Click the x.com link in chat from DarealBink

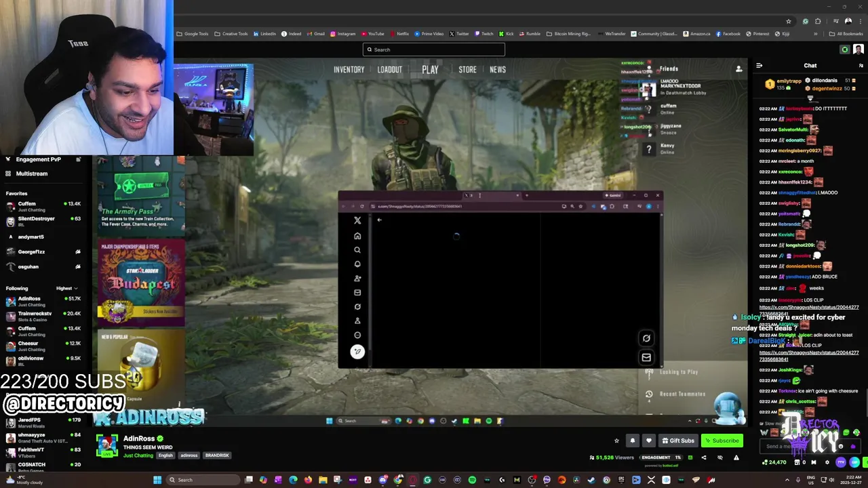coord(808,355)
